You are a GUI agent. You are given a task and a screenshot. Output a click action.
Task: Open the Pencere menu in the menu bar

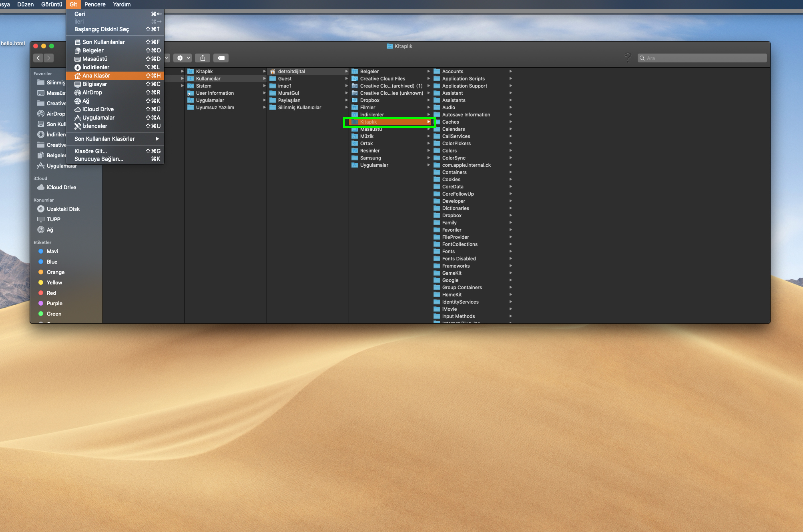pyautogui.click(x=95, y=4)
